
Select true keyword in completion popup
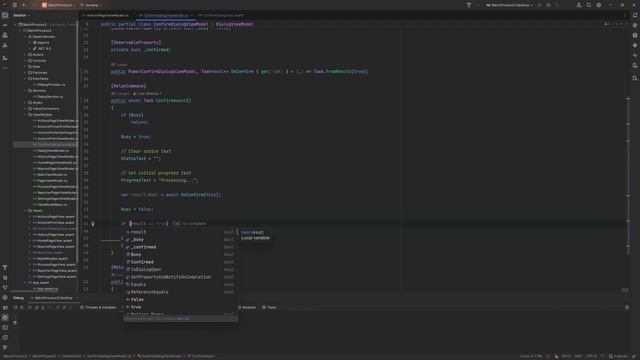point(180,307)
